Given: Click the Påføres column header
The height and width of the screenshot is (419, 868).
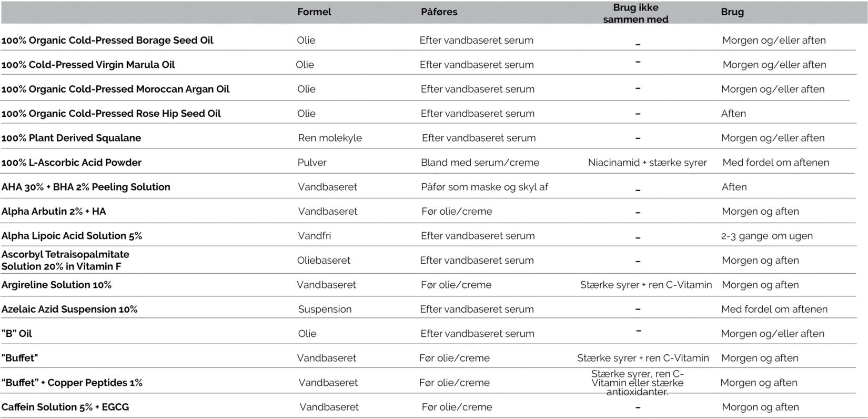Looking at the screenshot, I should pos(439,12).
